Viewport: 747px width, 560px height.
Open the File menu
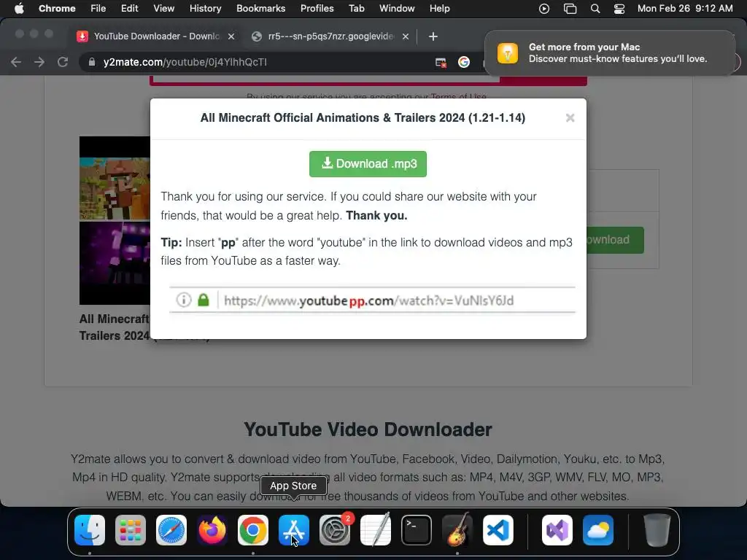pyautogui.click(x=98, y=9)
